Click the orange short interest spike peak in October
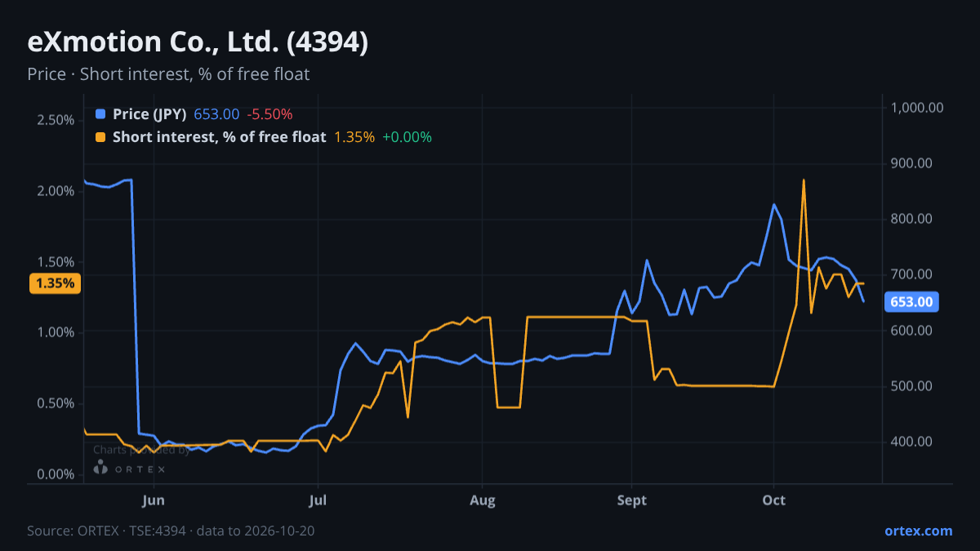 [804, 180]
